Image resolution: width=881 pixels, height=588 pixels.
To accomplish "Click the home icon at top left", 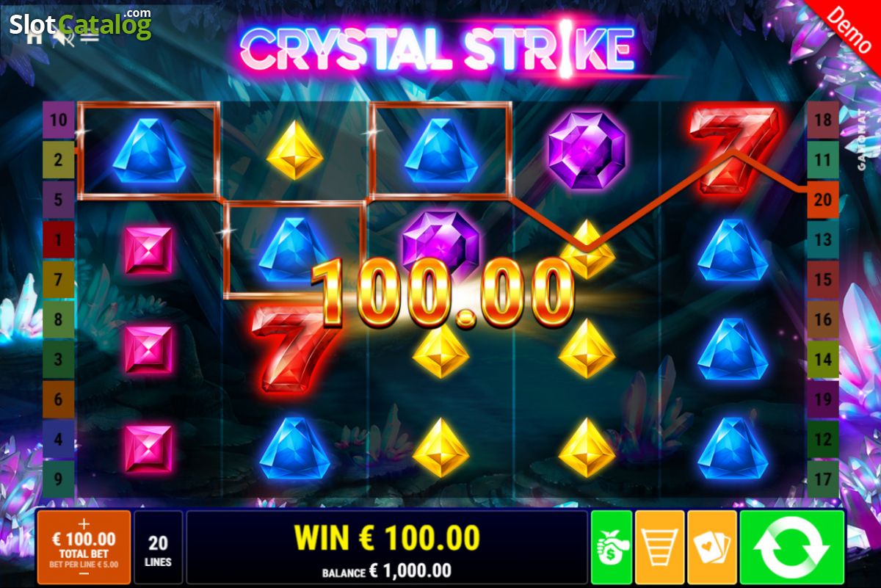I will [34, 37].
